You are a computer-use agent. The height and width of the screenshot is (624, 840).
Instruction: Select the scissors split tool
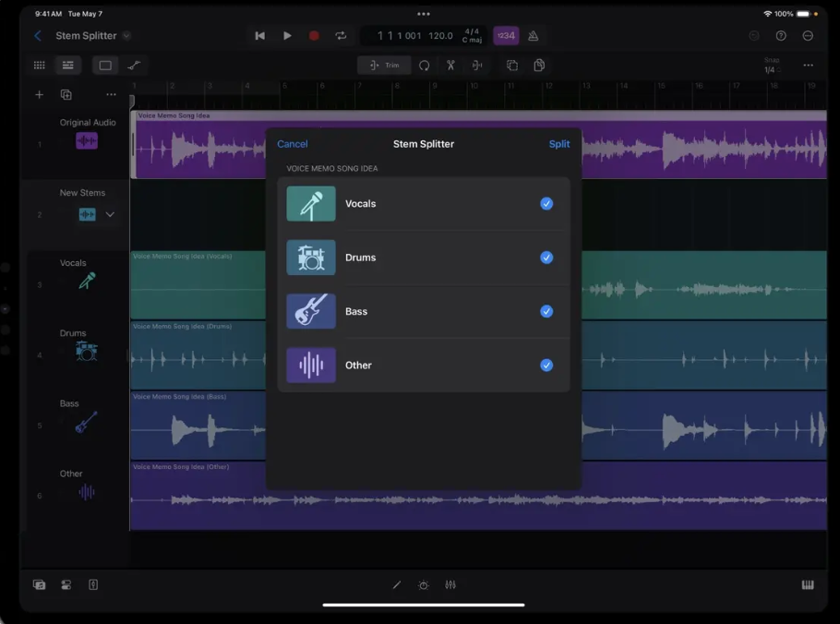point(450,66)
